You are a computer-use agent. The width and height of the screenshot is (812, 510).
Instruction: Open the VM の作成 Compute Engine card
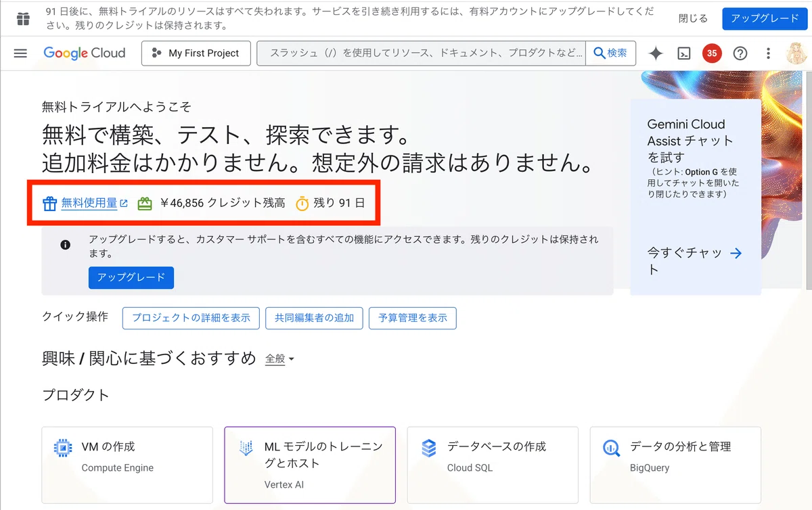point(127,465)
